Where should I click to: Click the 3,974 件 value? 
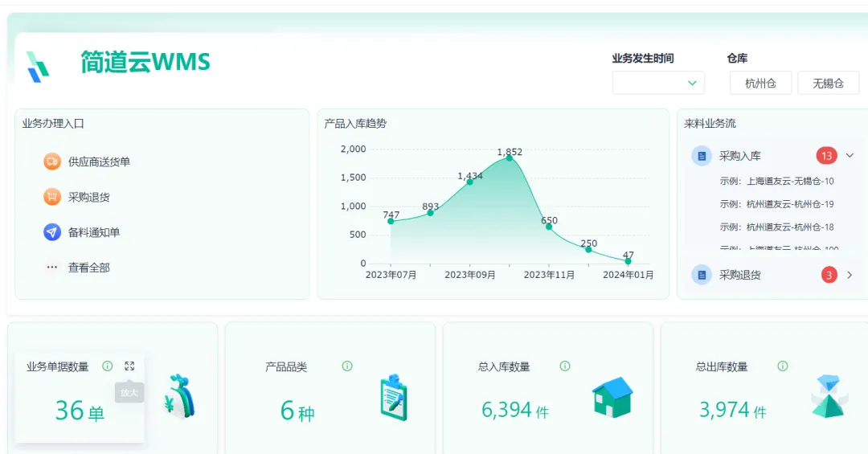pyautogui.click(x=733, y=411)
